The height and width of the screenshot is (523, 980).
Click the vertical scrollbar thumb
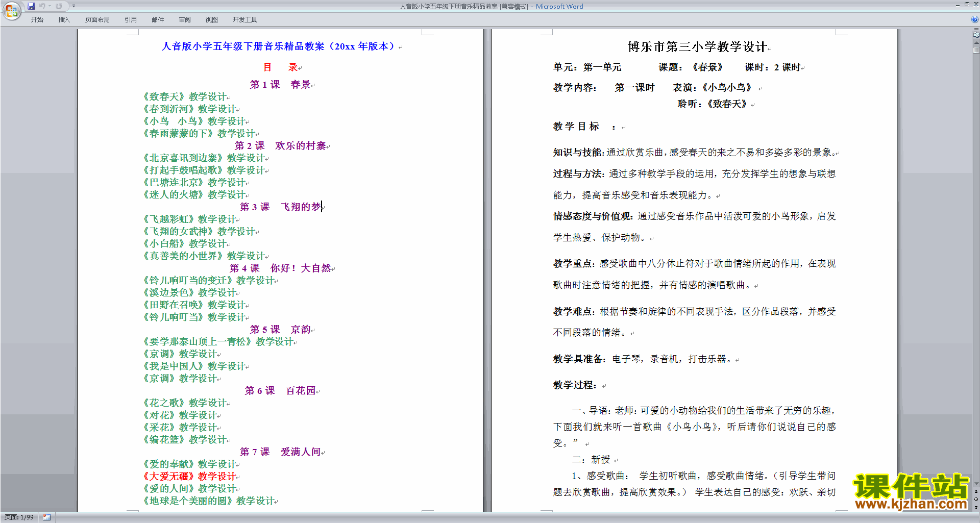[x=976, y=51]
